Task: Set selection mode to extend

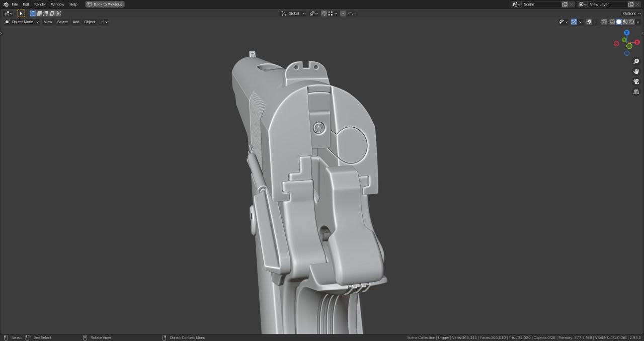Action: click(39, 14)
